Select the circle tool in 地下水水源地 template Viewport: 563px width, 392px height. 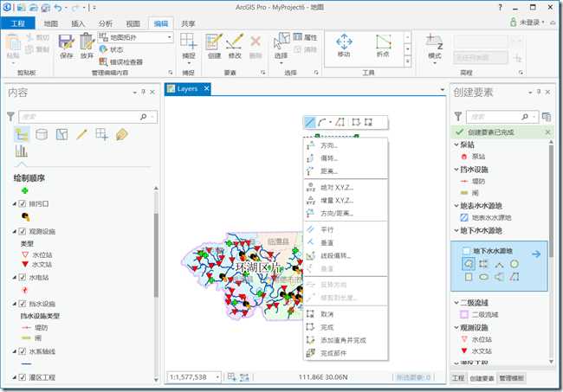(x=514, y=264)
